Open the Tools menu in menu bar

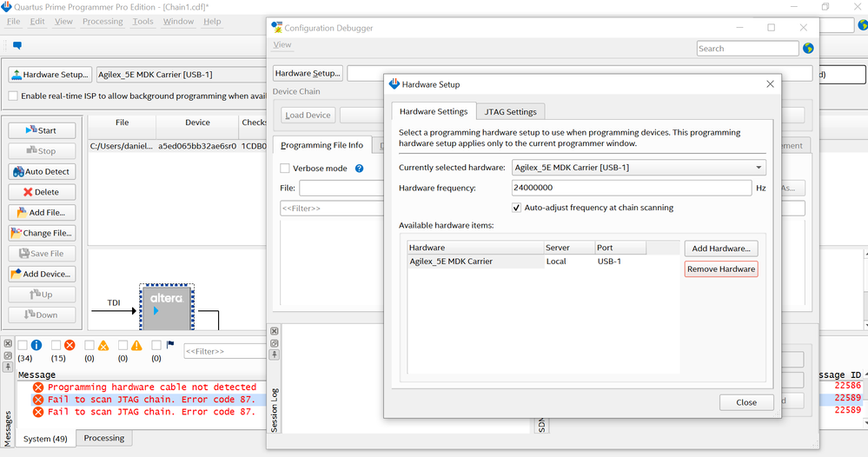(142, 22)
